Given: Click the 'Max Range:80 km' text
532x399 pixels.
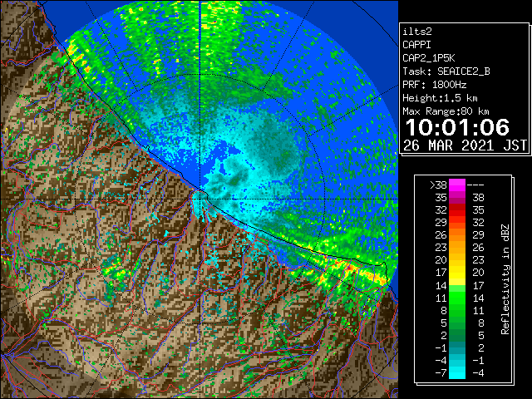Looking at the screenshot, I should pos(446,111).
